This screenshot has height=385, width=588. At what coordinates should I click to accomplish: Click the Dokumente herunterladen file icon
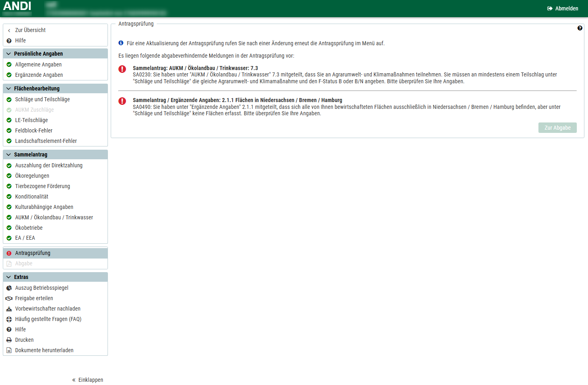point(9,351)
